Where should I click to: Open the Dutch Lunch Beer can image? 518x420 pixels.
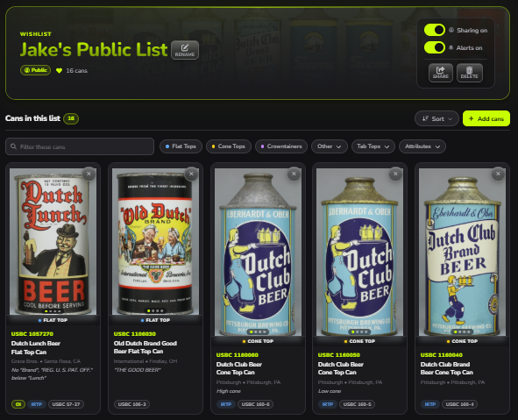[x=53, y=241]
